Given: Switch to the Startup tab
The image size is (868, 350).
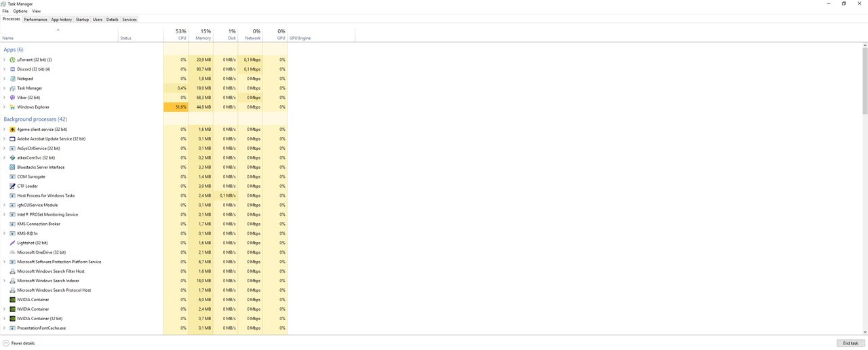Looking at the screenshot, I should click(x=82, y=20).
